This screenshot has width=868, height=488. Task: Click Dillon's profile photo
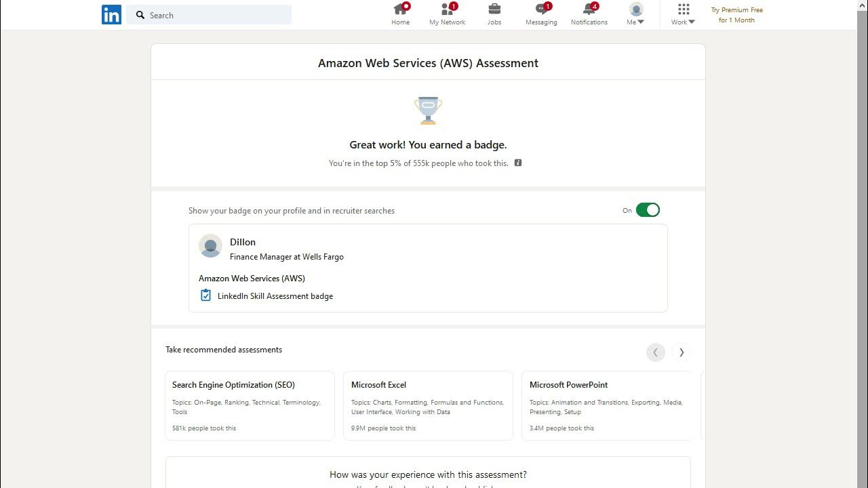pos(210,246)
